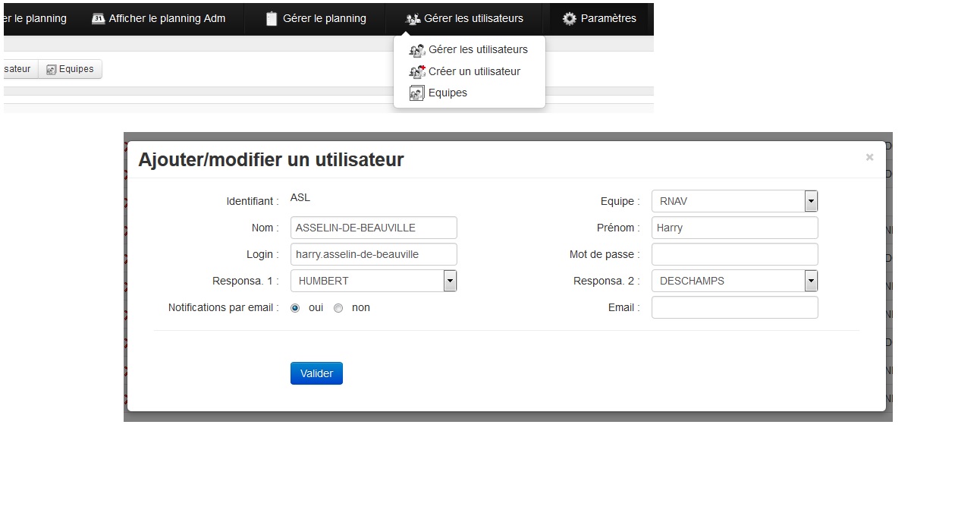Viewport: 980px width, 519px height.
Task: Select the Equipes icon in the dropdown menu
Action: point(416,92)
